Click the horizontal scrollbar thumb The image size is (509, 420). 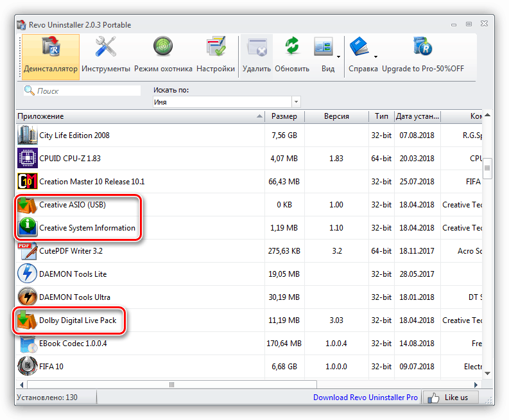click(x=172, y=385)
